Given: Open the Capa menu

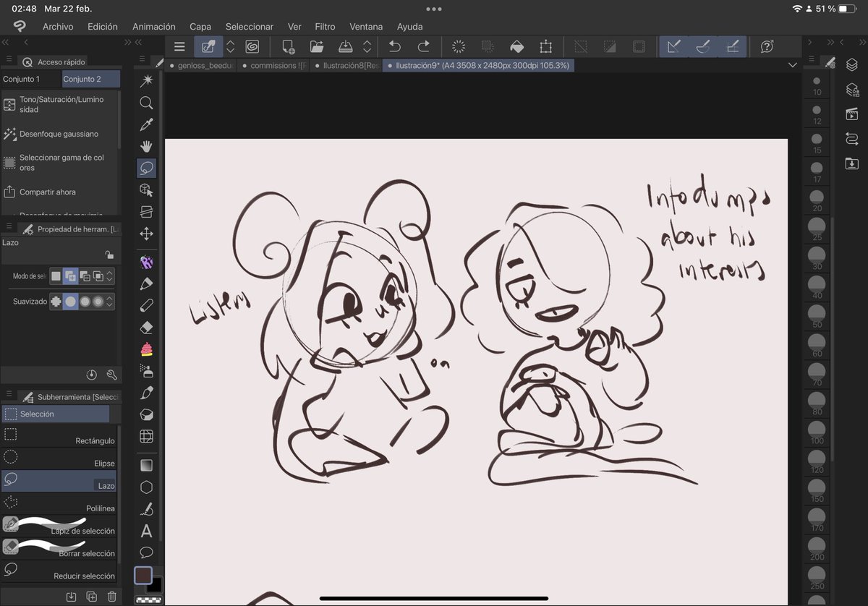Looking at the screenshot, I should 200,27.
